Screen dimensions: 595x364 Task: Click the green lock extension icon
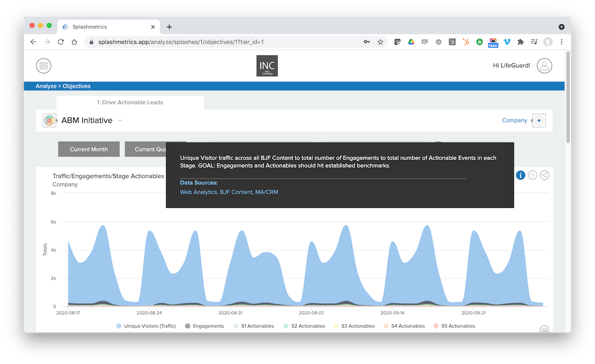479,42
